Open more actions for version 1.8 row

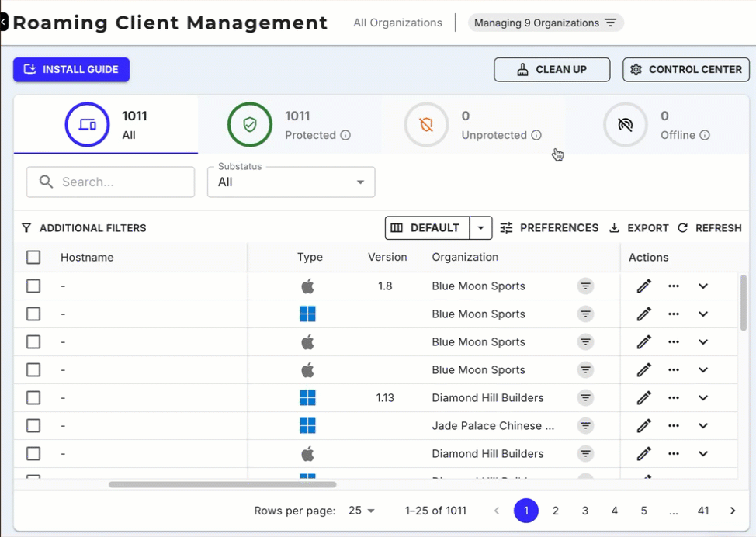click(x=674, y=286)
